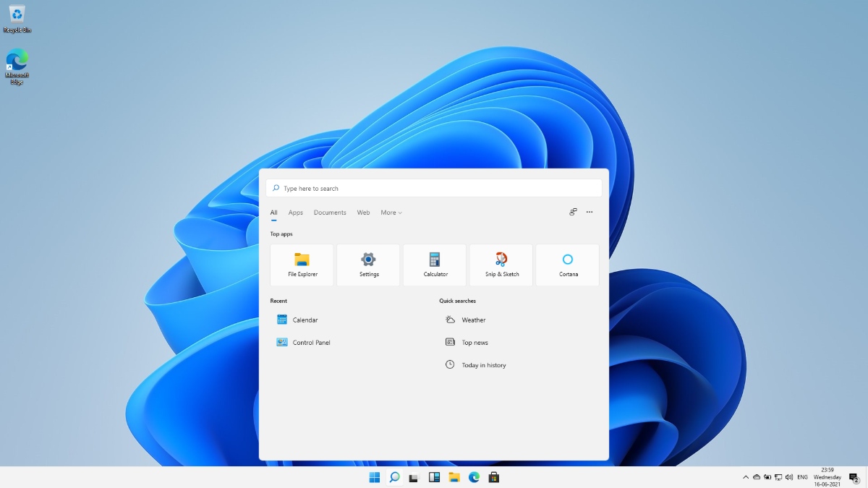Click the search input field

pos(433,187)
